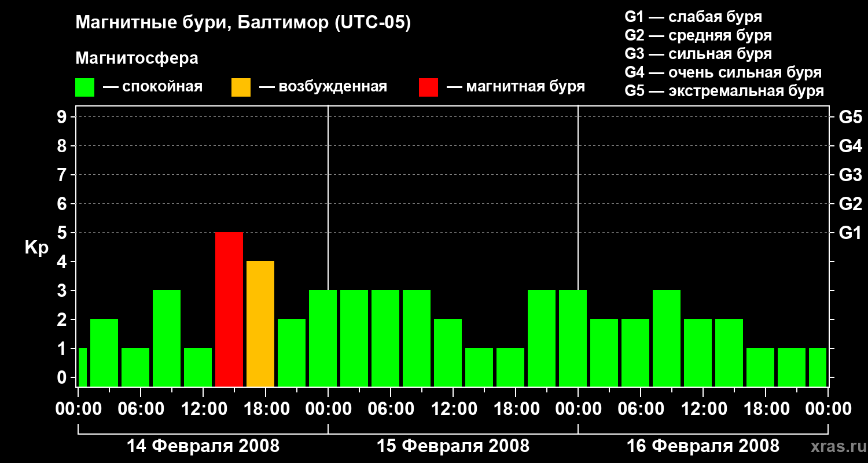The image size is (868, 463).
Task: Click the G3 tick label on right axis
Action: pyautogui.click(x=851, y=175)
